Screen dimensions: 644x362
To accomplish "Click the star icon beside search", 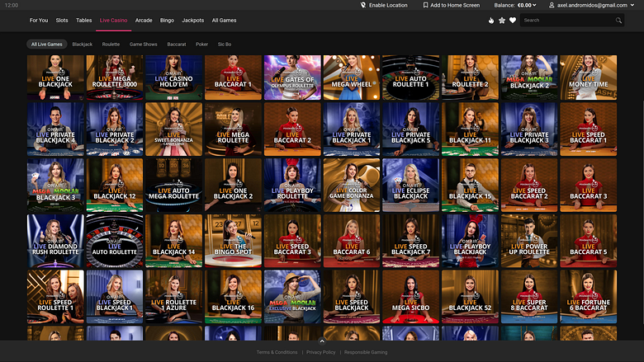I will 502,20.
